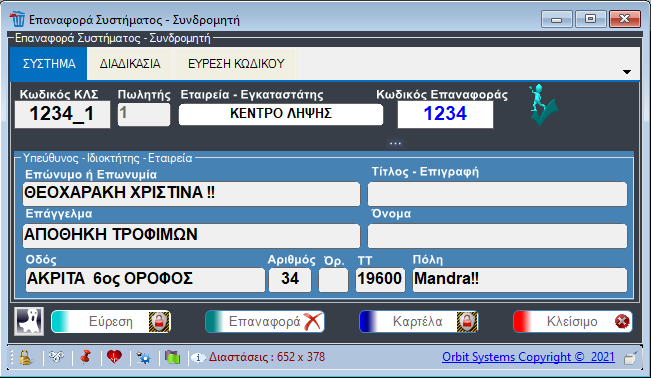Switch to the ΔΙΑΔΙΚΑΣΙΑ tab

[x=130, y=64]
